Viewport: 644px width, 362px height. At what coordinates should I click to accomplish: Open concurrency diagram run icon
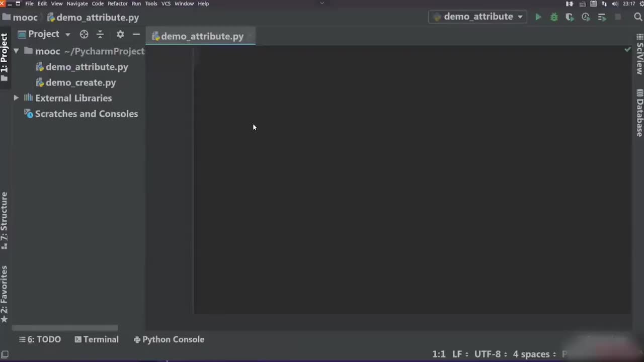[602, 17]
